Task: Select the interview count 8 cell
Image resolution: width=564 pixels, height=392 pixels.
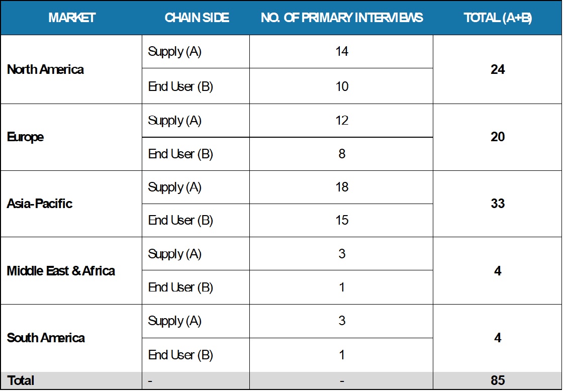Action: (x=342, y=154)
